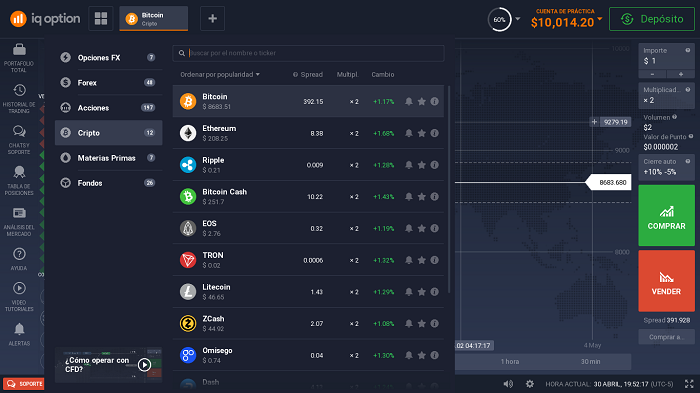
Task: Toggle favorite star for Ethereum
Action: (x=421, y=133)
